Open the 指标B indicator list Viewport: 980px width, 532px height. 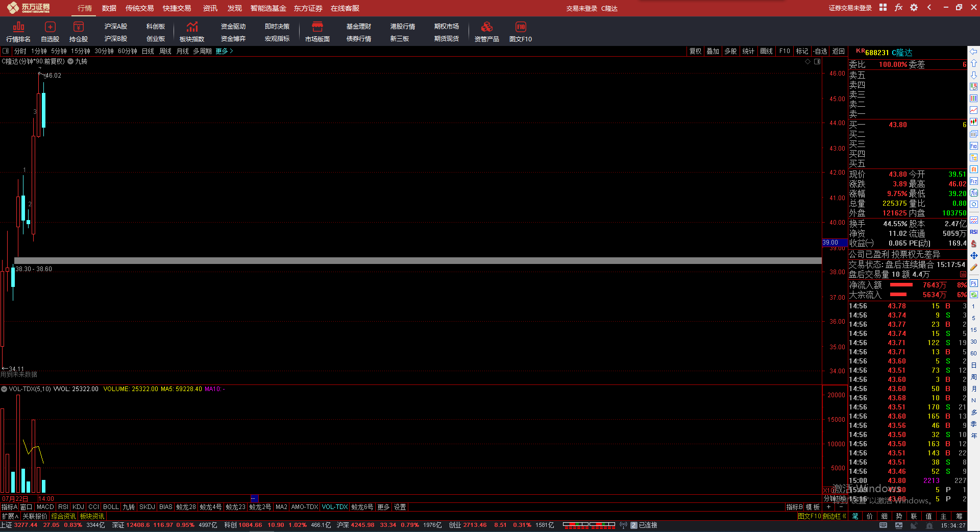794,507
